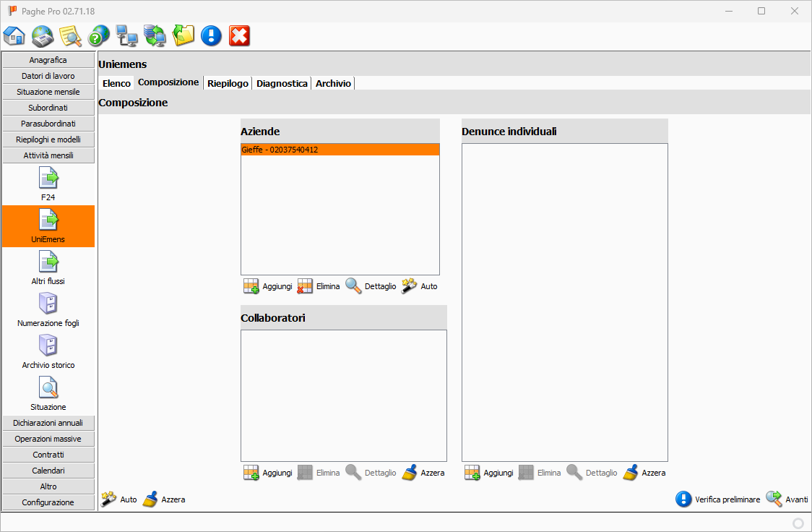Click Aggiungi under Denunce individuali
812x532 pixels.
click(489, 473)
